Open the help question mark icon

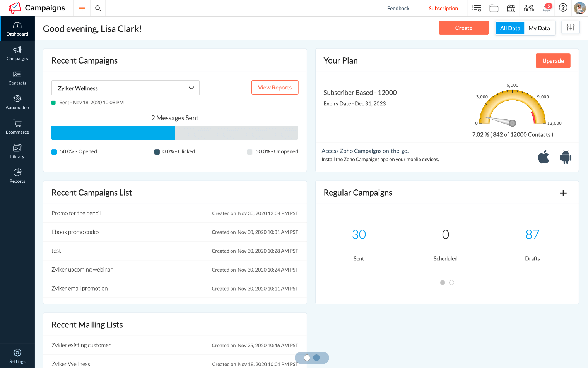563,8
